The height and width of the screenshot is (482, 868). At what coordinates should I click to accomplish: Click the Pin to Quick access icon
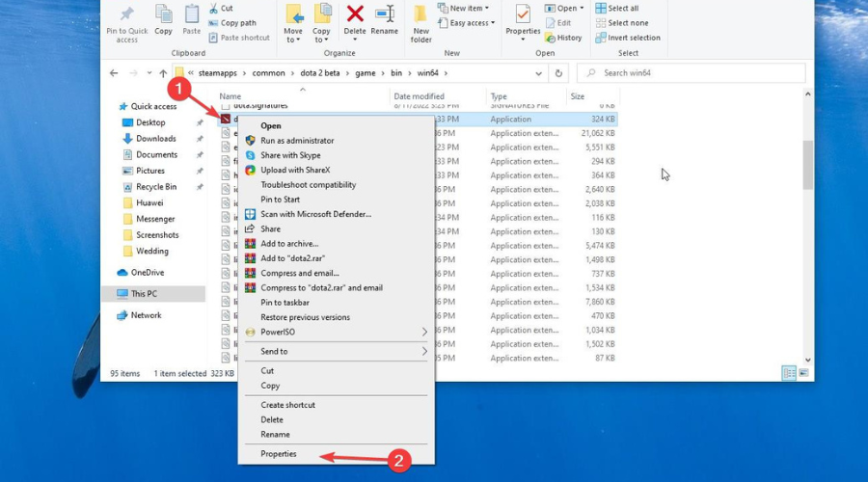click(x=126, y=14)
